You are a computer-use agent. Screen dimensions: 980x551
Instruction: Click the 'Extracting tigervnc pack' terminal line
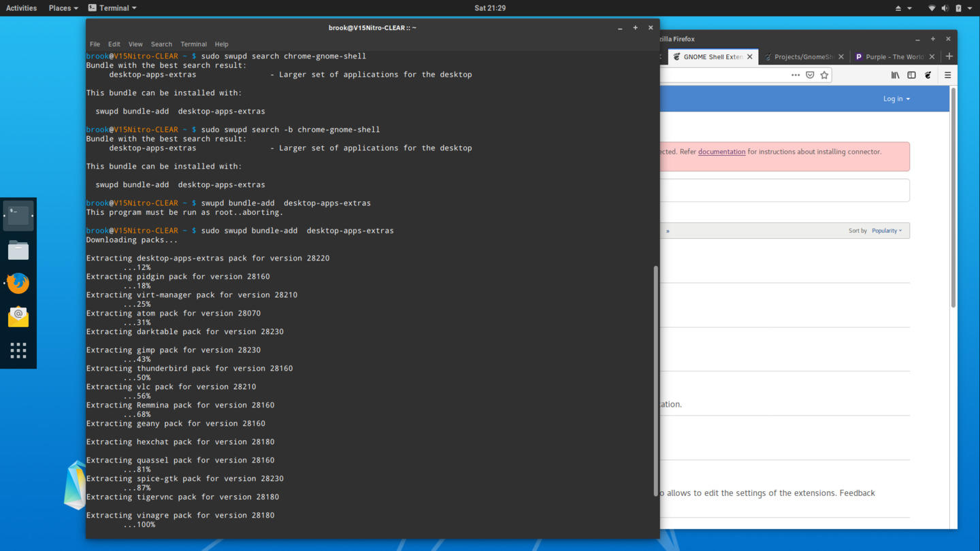tap(183, 497)
